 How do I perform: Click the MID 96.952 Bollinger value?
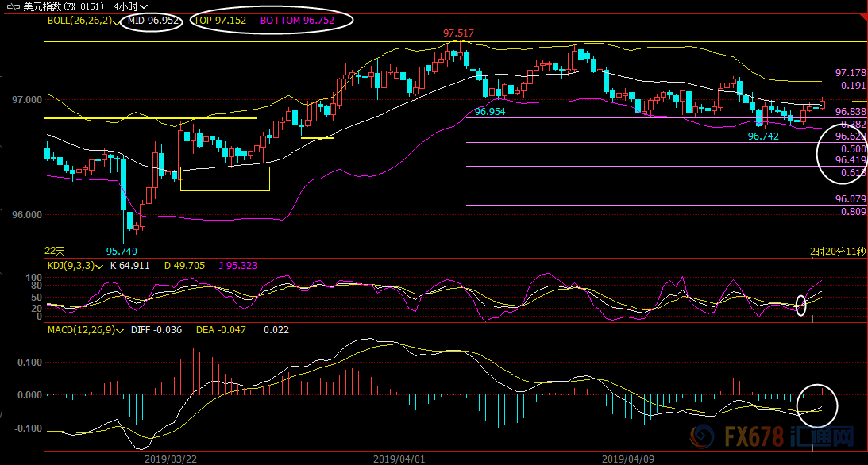(x=154, y=21)
